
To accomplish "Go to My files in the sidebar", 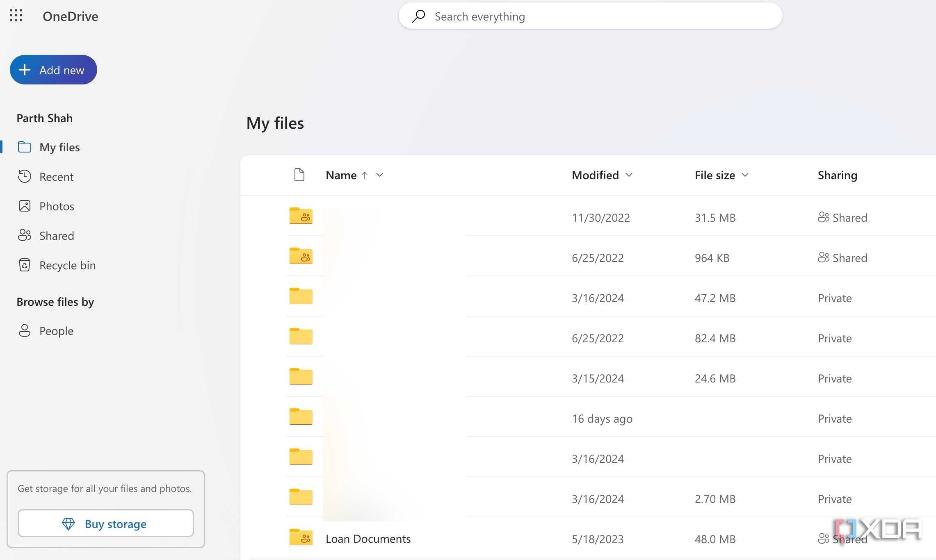I will pos(59,147).
